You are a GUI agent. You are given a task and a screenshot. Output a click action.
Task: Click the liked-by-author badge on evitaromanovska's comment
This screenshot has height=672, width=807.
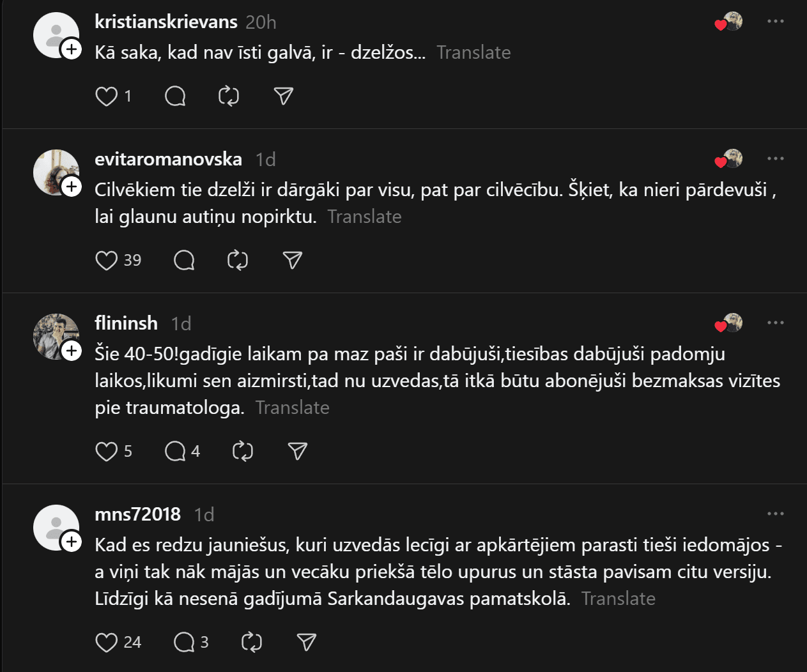(x=729, y=159)
